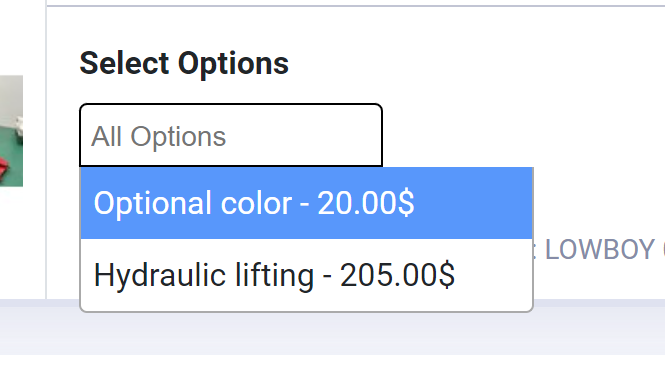Click the partially visible LOWBOY text
The height and width of the screenshot is (374, 665).
[600, 249]
